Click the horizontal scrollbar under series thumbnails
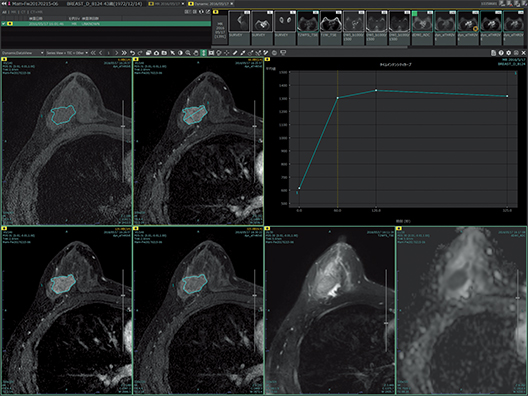This screenshot has width=528, height=396. point(310,47)
